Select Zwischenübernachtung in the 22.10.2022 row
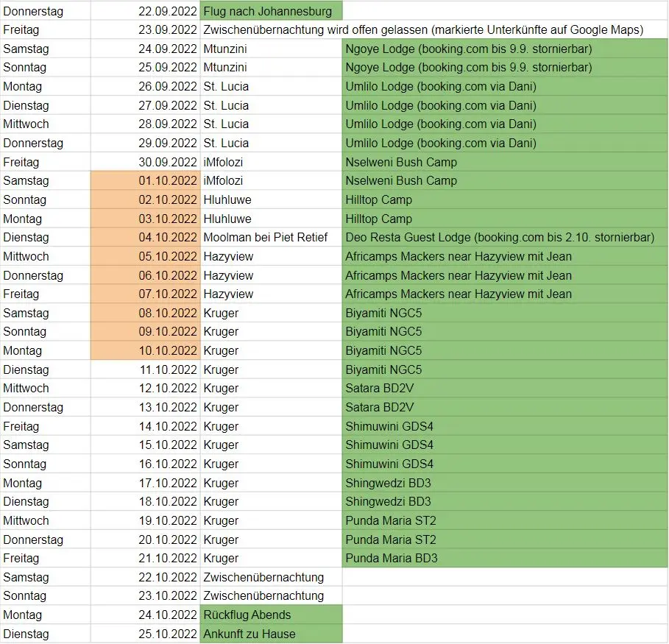This screenshot has width=669, height=644. click(271, 577)
